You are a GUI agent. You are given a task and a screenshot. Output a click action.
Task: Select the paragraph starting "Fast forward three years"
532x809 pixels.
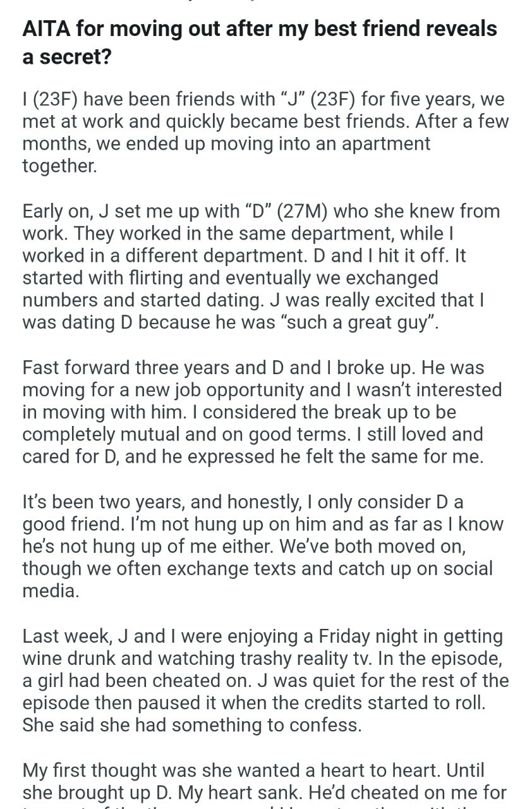click(262, 411)
